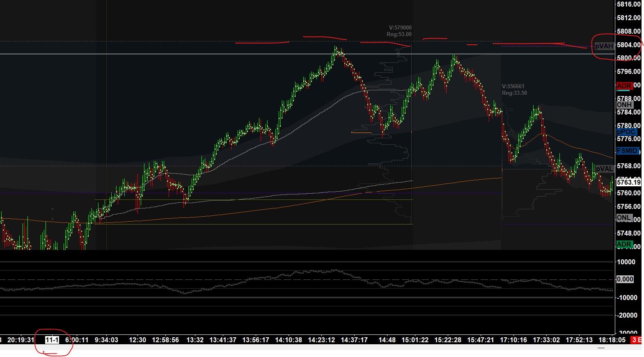Viewport: 644px width, 357px height.
Task: Click the ONL overnight low label
Action: click(x=624, y=217)
